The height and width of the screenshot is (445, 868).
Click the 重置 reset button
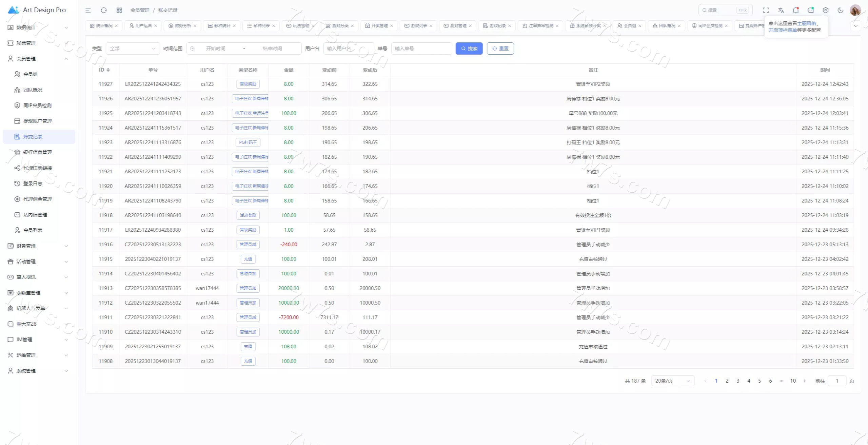tap(500, 49)
